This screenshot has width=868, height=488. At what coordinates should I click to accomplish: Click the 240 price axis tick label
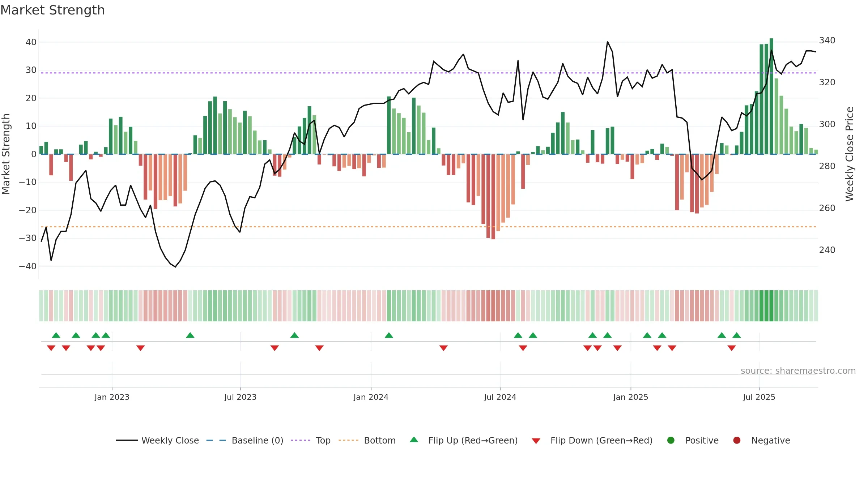click(827, 250)
